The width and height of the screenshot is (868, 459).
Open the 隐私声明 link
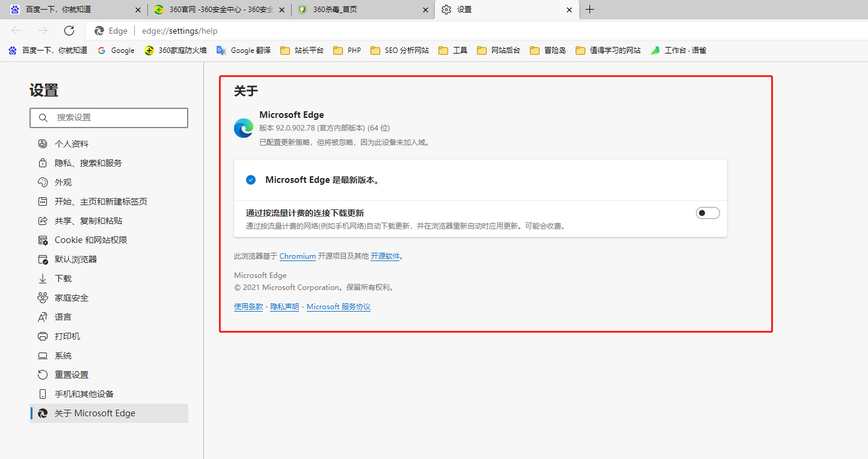tap(285, 307)
